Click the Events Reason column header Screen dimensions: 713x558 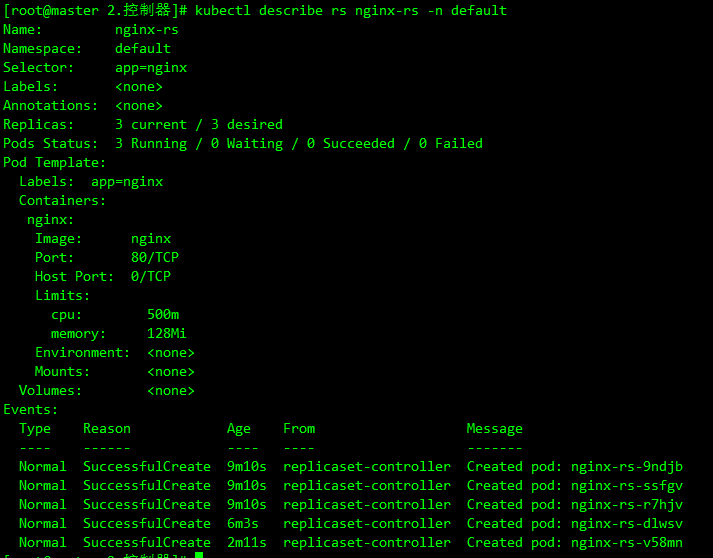point(107,428)
